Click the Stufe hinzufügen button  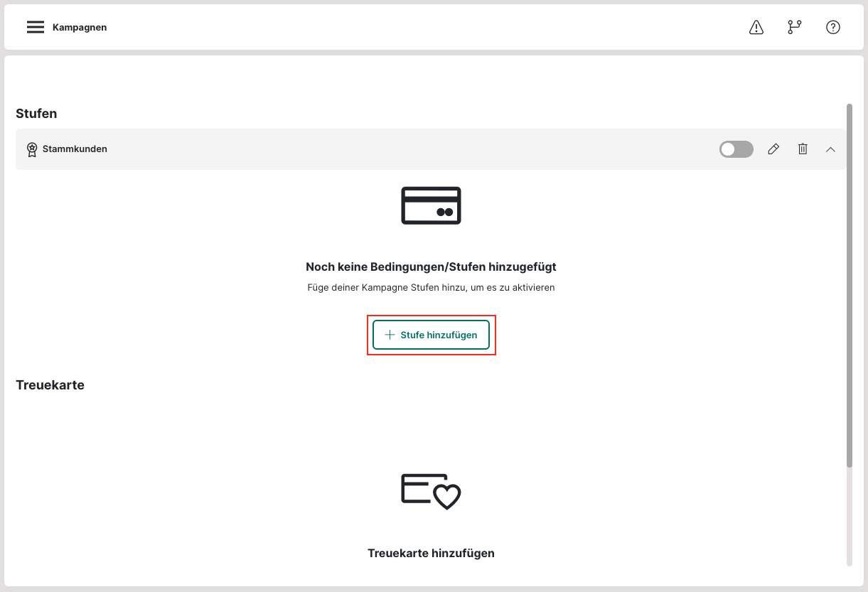[431, 335]
